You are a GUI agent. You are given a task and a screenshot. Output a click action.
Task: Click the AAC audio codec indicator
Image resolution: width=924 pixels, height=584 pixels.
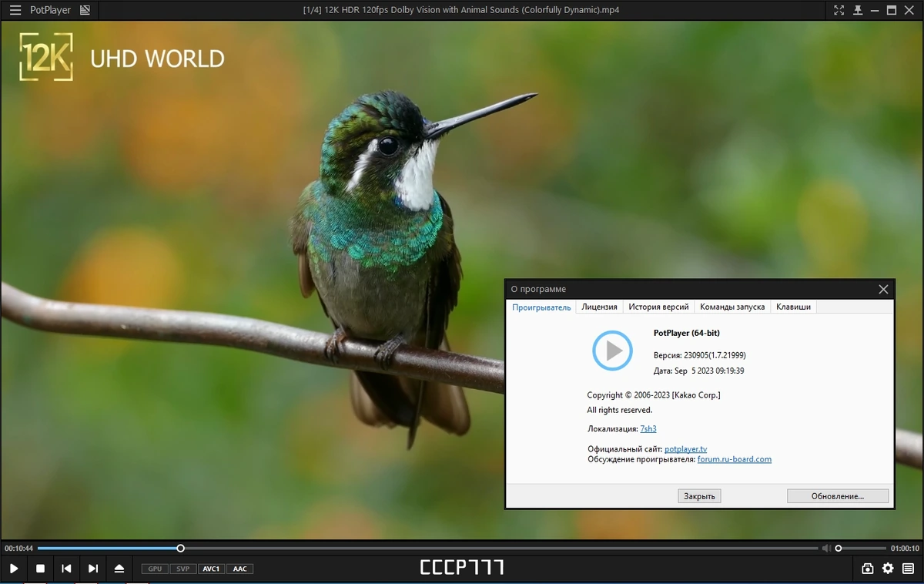[x=239, y=569]
